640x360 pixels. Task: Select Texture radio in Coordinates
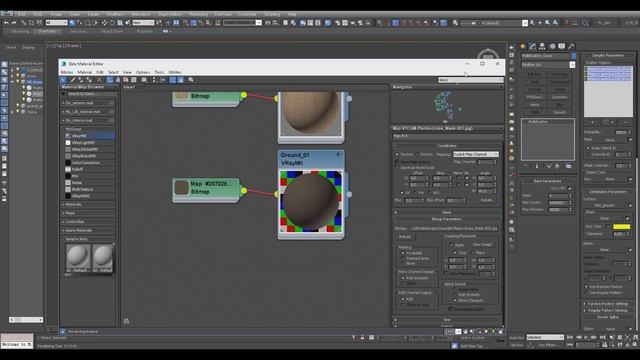397,154
